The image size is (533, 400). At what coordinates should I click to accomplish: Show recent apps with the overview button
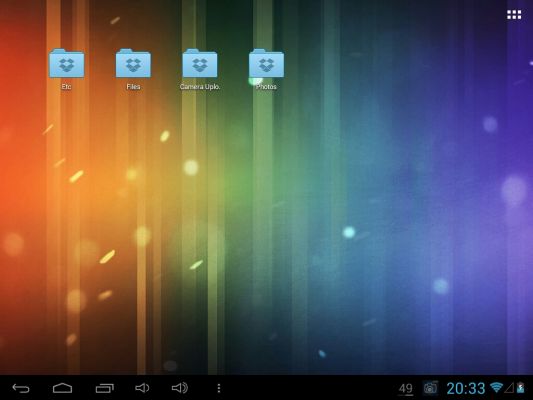coord(105,388)
